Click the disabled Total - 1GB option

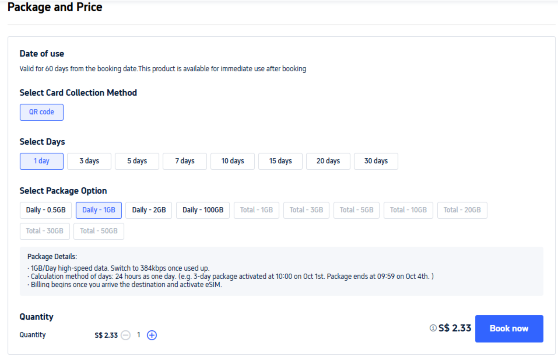(256, 210)
